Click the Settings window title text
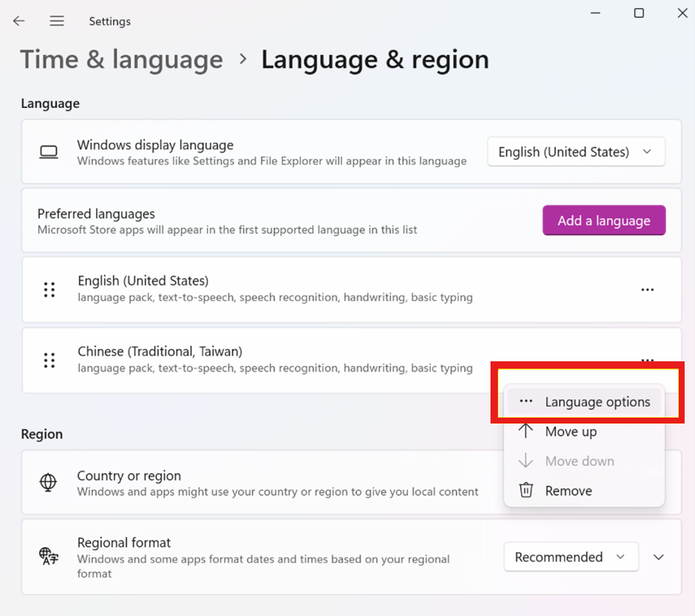 tap(110, 21)
